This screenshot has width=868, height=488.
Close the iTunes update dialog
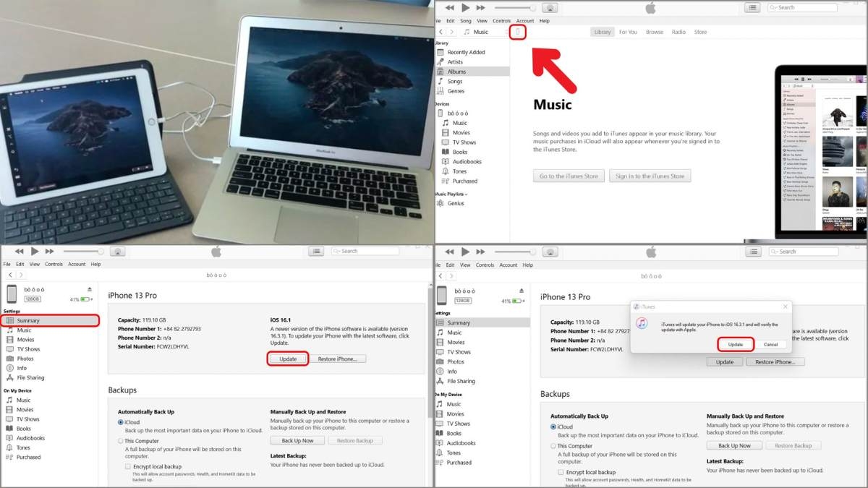(x=786, y=307)
